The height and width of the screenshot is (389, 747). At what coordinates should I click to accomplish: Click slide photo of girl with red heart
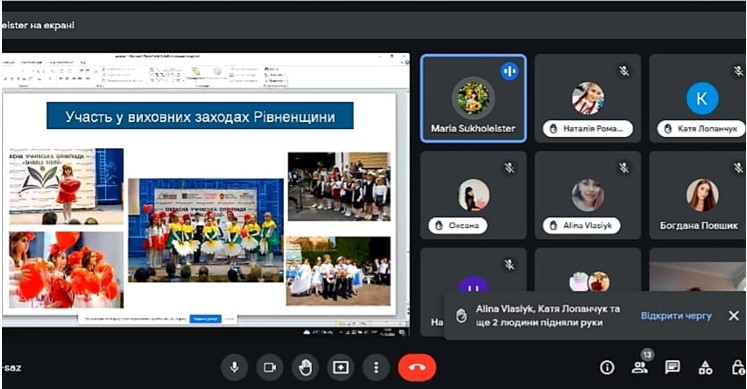tap(66, 186)
